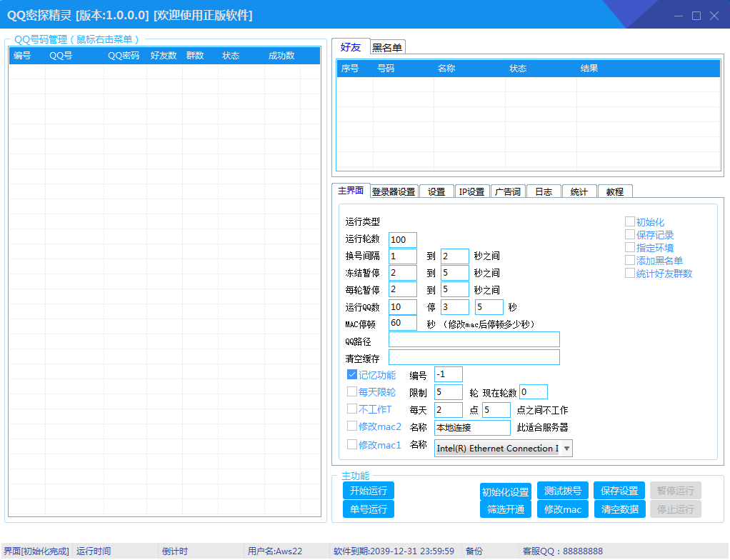Click the 清空数据 button
730x560 pixels.
point(620,509)
